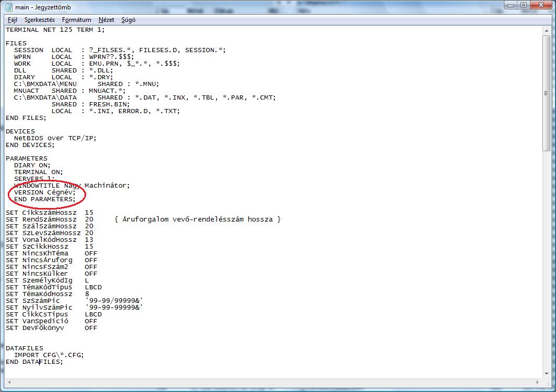Click the 'DIARY ON;' line
556x392 pixels.
pos(32,165)
